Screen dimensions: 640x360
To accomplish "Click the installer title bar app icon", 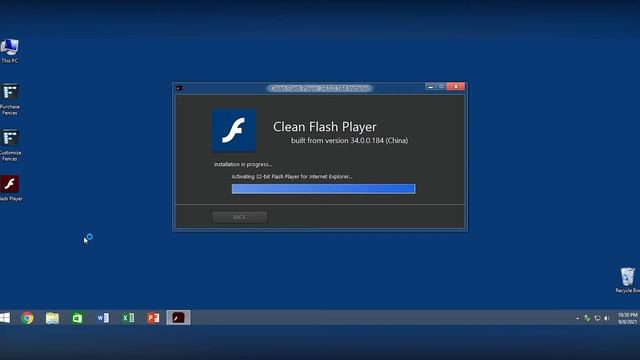I will 179,88.
